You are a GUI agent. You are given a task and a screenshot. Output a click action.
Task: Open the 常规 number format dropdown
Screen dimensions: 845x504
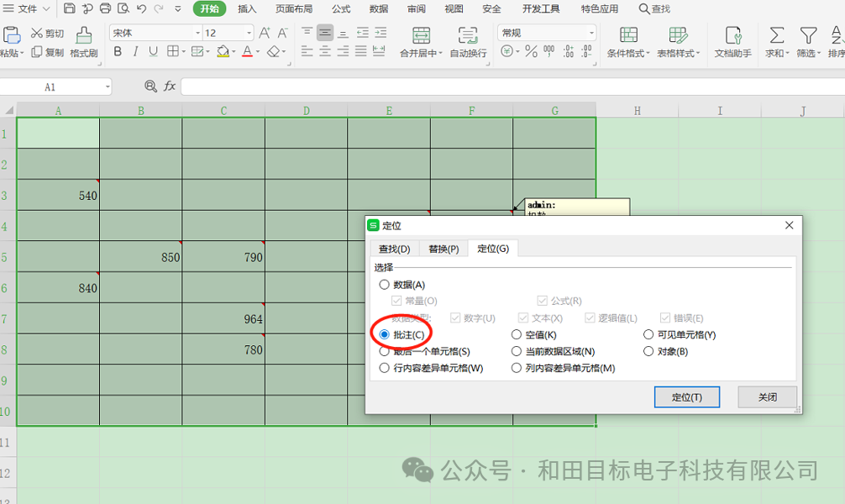click(591, 33)
